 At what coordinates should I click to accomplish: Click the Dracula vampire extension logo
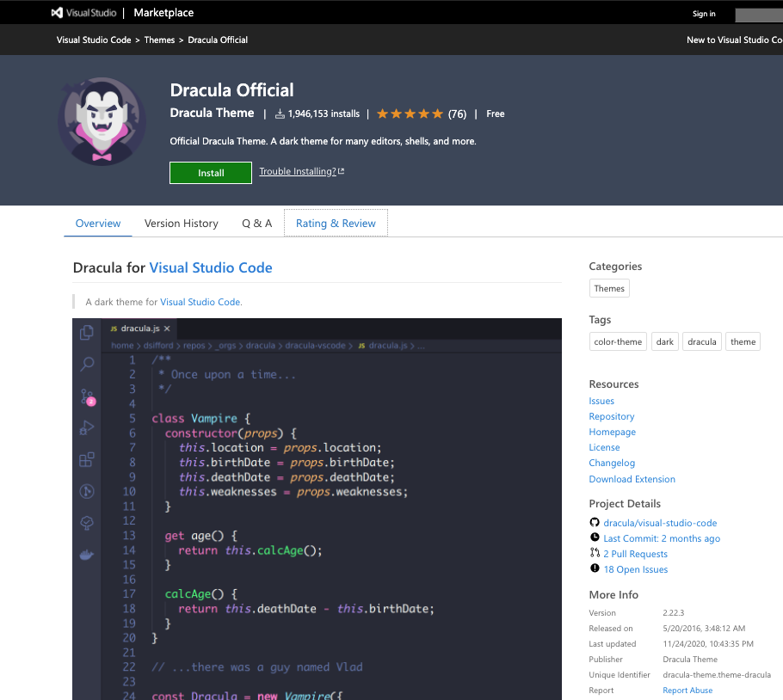click(x=102, y=121)
